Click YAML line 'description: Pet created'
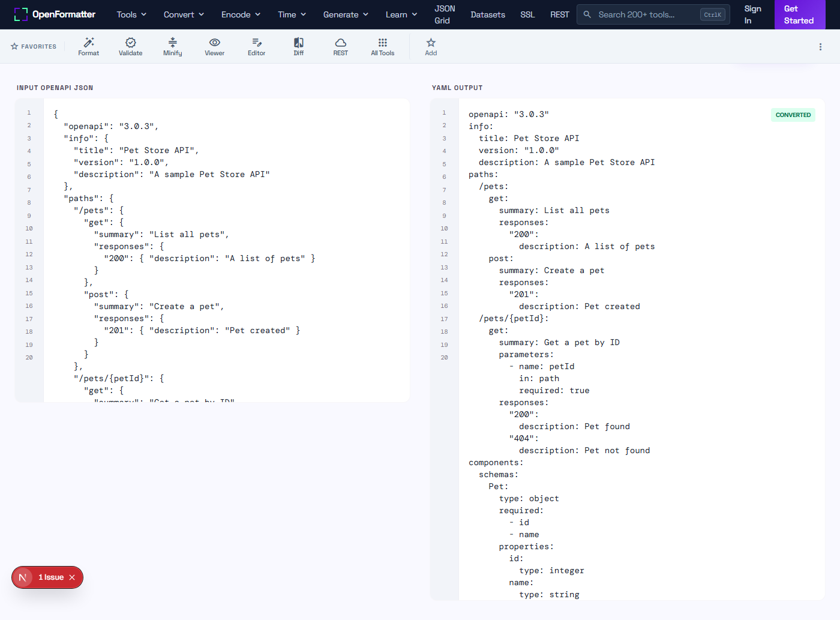The width and height of the screenshot is (840, 620). (x=580, y=307)
